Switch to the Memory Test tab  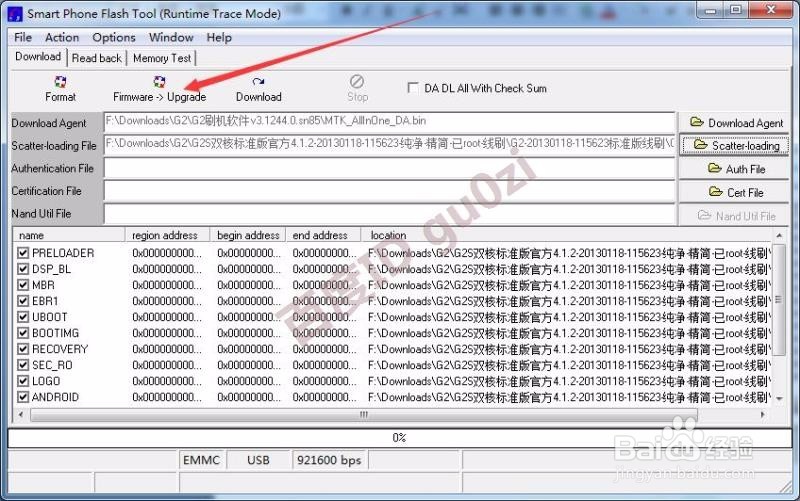pyautogui.click(x=162, y=58)
